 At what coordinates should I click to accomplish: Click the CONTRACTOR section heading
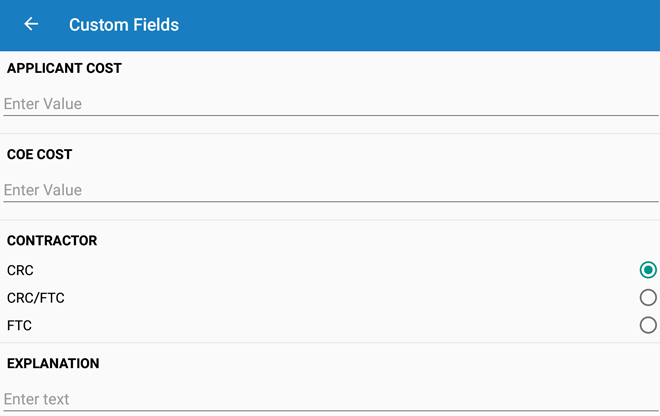tap(52, 241)
